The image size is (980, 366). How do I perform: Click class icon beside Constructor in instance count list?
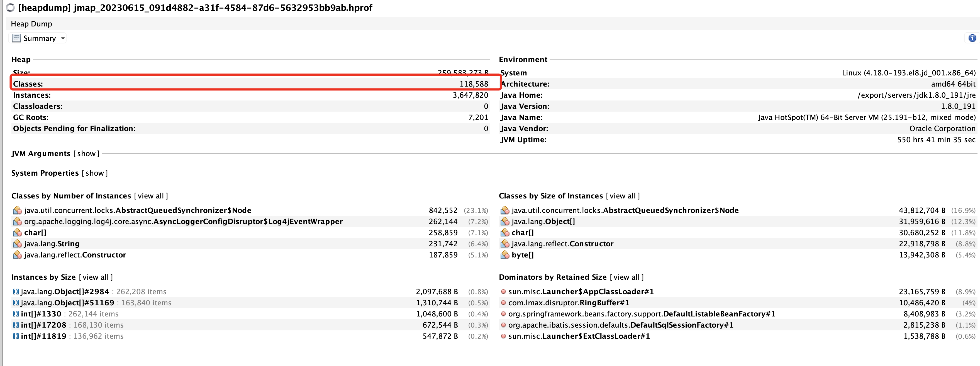tap(18, 255)
